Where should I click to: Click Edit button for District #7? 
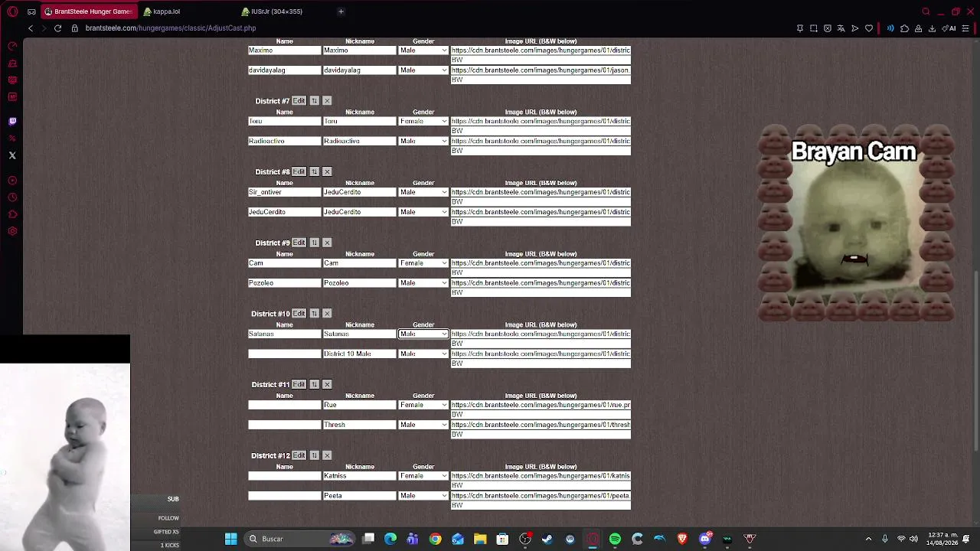point(299,101)
